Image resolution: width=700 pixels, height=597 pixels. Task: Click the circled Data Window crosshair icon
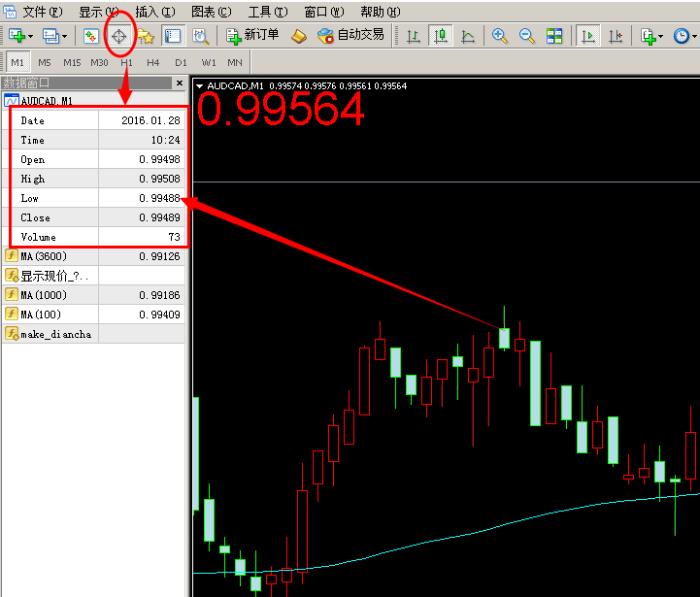tap(119, 36)
